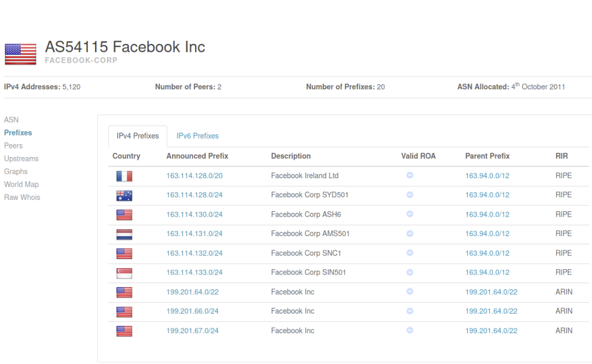Click the large US flag beside AS54115
The height and width of the screenshot is (364, 592).
tap(21, 54)
